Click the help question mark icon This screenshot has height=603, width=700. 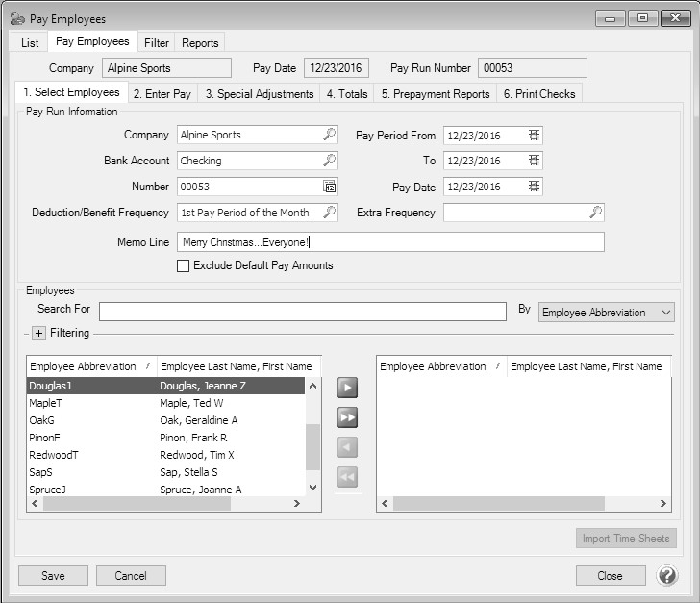tap(667, 575)
